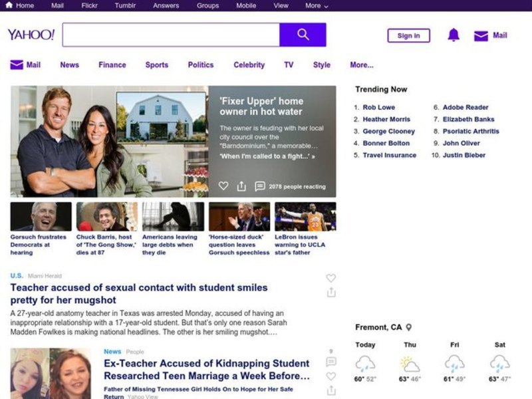Viewport: 532px width, 399px height.
Task: Expand the More dropdown in top bar
Action: pos(317,5)
